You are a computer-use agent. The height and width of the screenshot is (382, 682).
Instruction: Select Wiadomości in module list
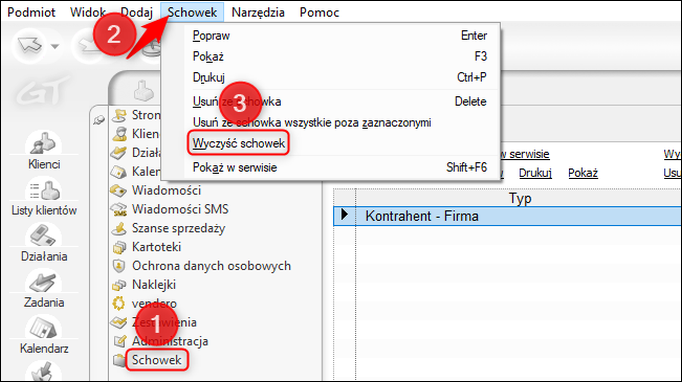tap(167, 190)
